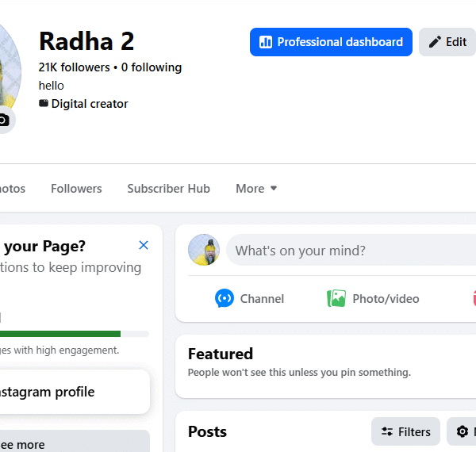Image resolution: width=476 pixels, height=452 pixels.
Task: Click the Instagram profile card
Action: pyautogui.click(x=75, y=392)
